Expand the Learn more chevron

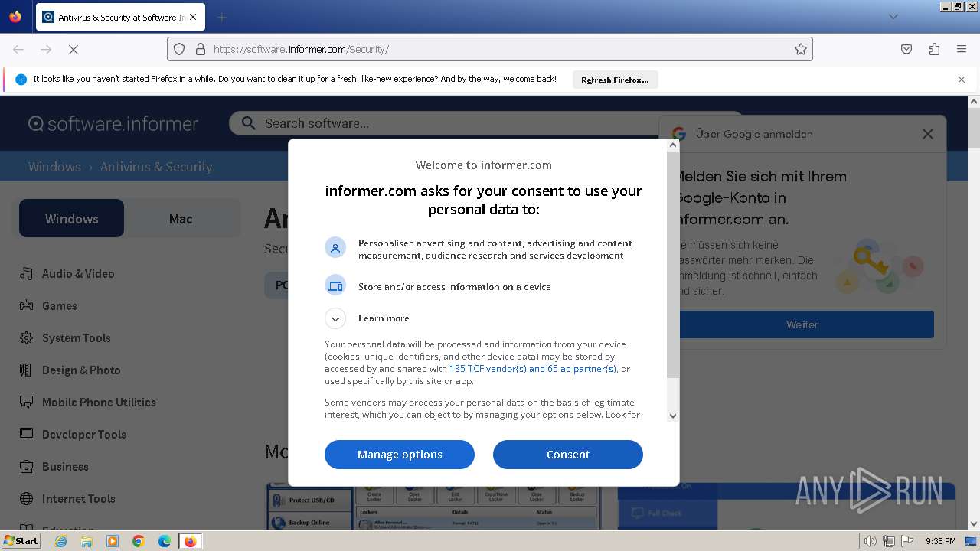click(x=335, y=318)
